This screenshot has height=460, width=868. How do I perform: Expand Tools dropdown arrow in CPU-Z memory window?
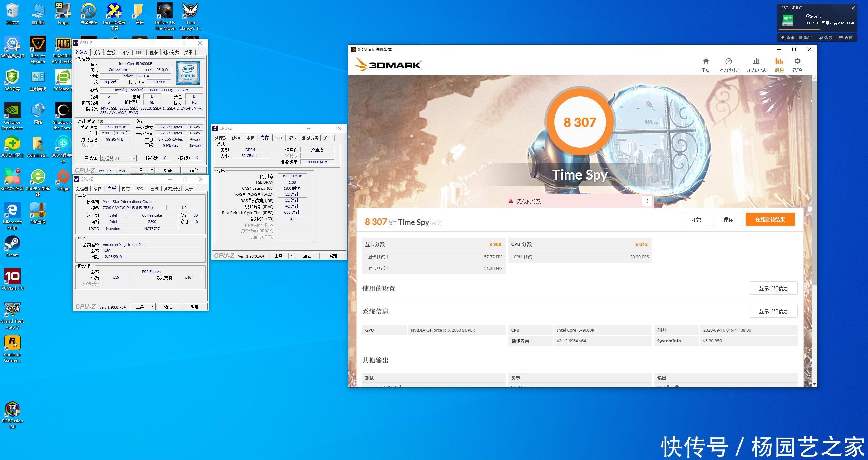tap(291, 255)
